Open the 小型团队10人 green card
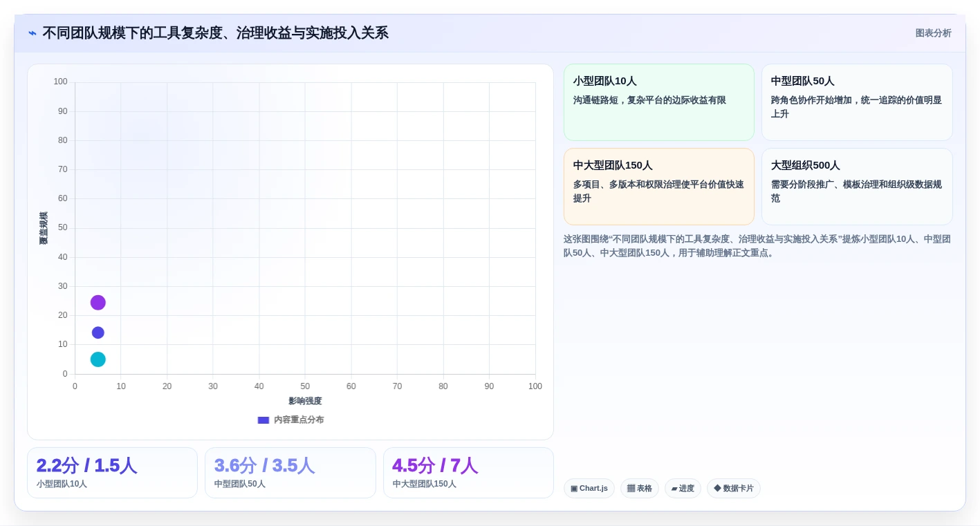 (x=658, y=102)
